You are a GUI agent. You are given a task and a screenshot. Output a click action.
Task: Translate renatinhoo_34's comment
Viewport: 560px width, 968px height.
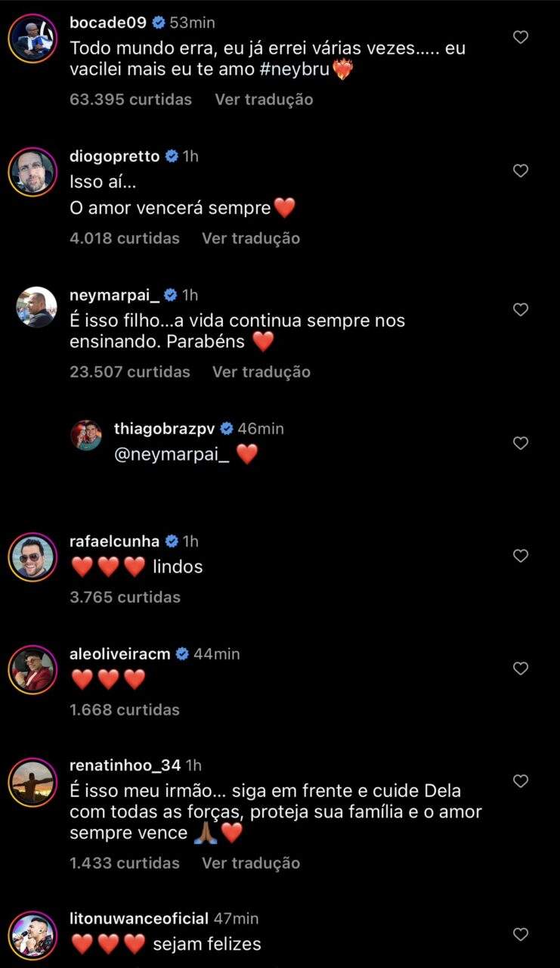tap(251, 863)
